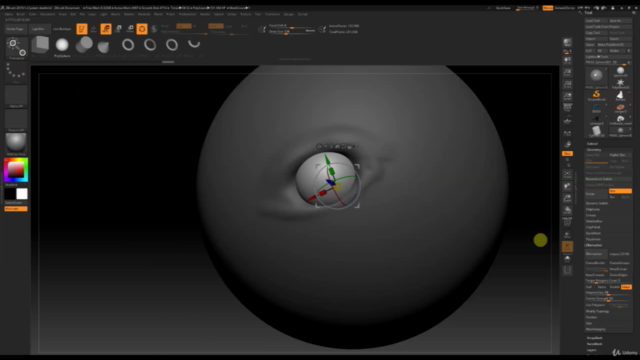Pick the first ring primitive on shelf

(128, 44)
